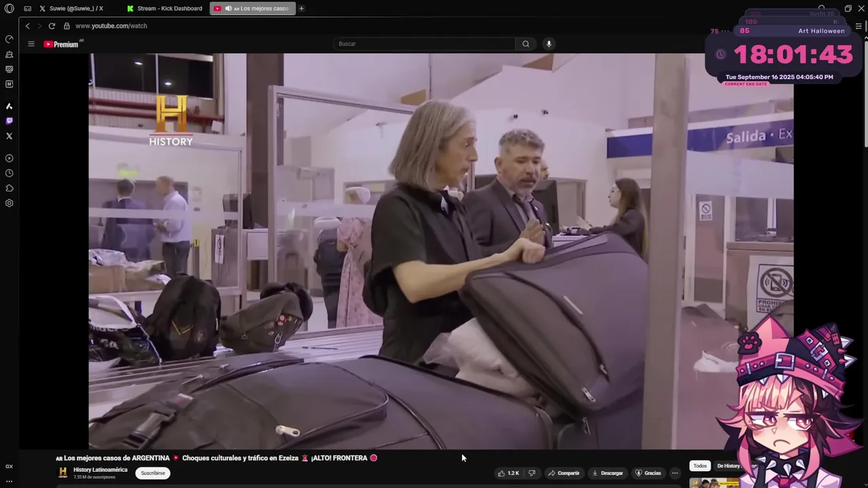Go back with the browser back arrow
The height and width of the screenshot is (488, 868).
click(28, 26)
